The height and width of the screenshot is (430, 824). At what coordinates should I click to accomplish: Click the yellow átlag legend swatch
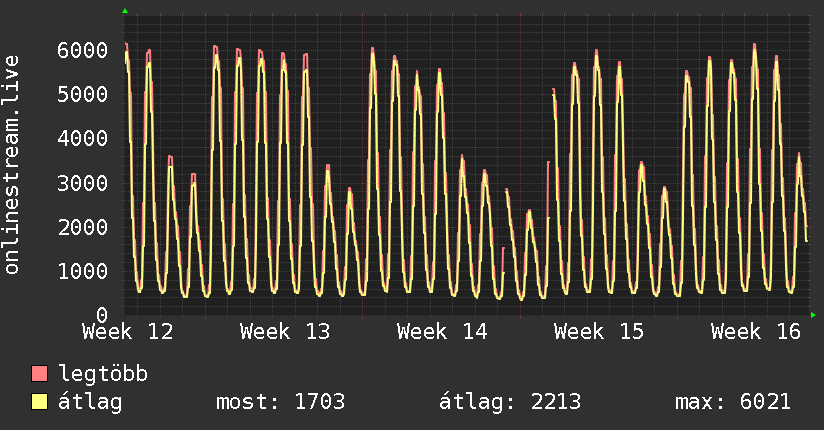pos(39,402)
